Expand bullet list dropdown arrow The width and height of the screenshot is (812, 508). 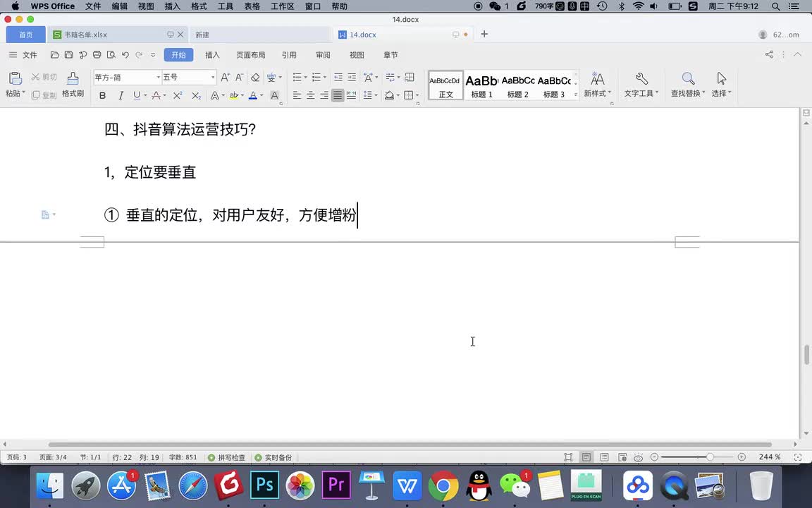pyautogui.click(x=305, y=77)
